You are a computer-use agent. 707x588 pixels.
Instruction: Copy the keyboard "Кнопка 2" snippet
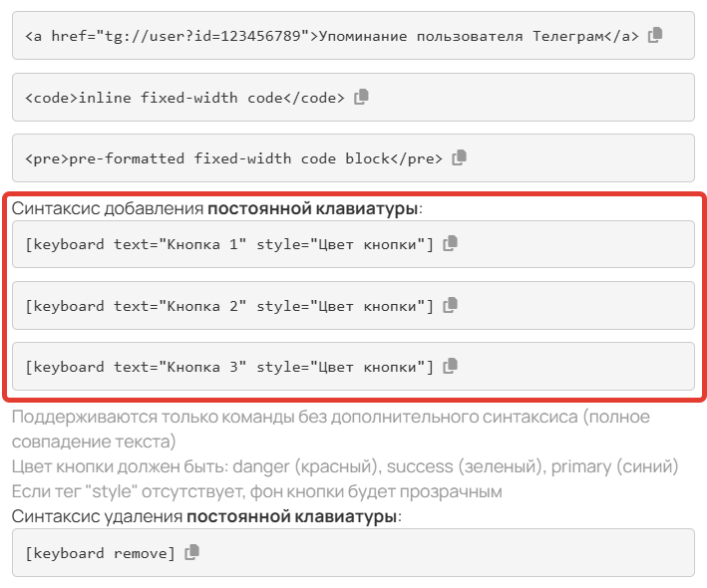(x=451, y=304)
